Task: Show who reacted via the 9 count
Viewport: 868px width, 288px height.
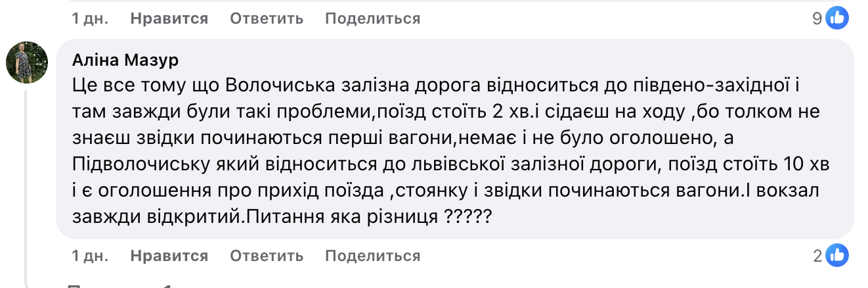Action: point(817,19)
